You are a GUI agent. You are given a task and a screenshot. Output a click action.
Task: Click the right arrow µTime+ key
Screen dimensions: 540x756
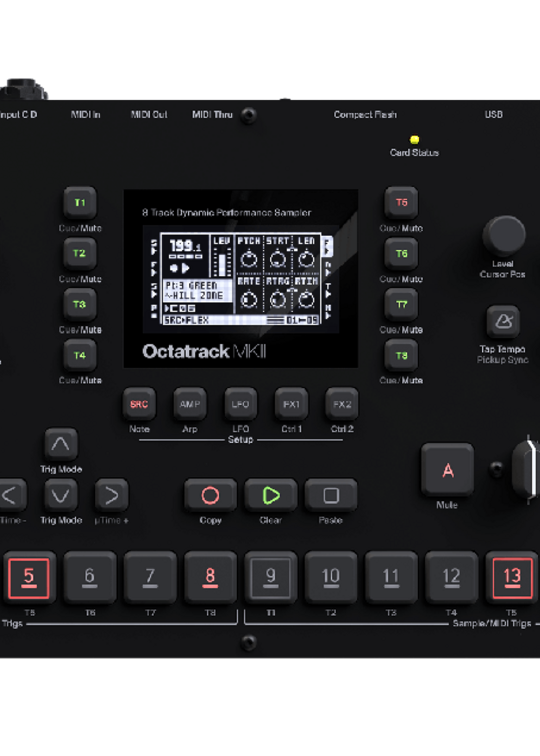pyautogui.click(x=112, y=496)
